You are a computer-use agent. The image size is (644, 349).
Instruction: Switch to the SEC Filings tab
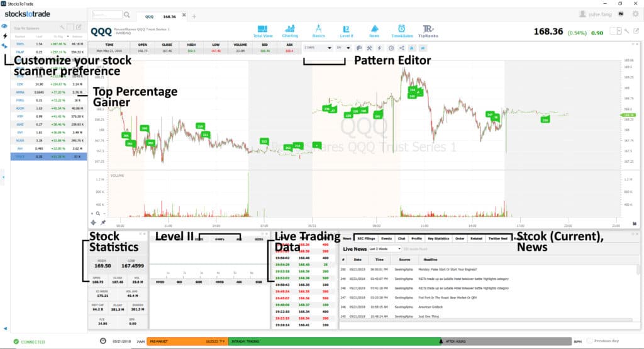366,238
